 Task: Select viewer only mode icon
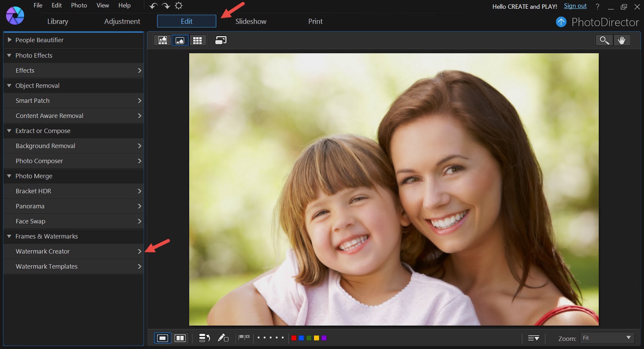(180, 40)
